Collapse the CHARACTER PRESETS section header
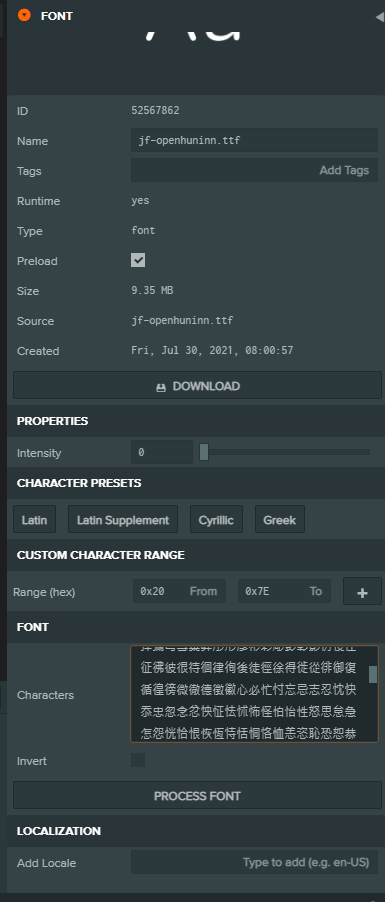The width and height of the screenshot is (385, 902). pos(196,483)
